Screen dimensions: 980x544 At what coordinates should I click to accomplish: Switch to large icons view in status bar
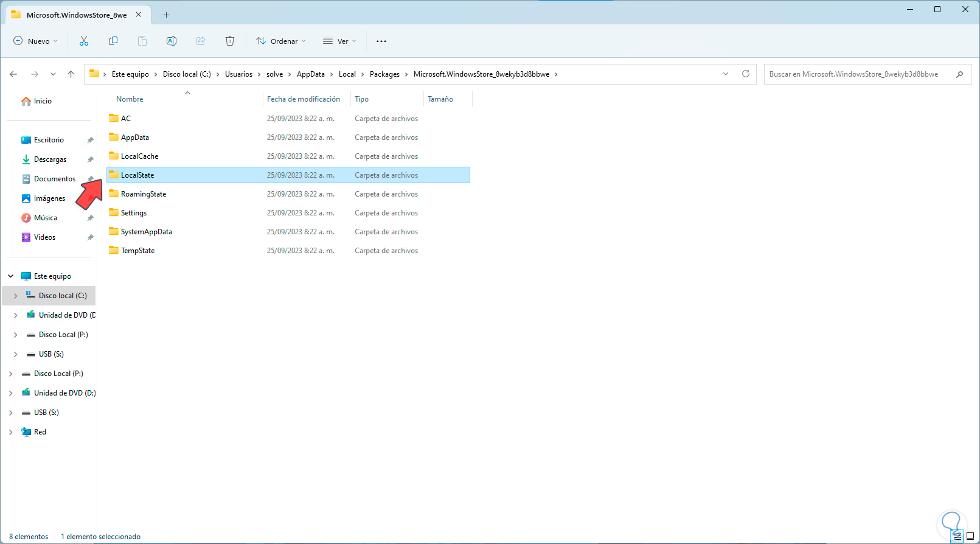970,536
